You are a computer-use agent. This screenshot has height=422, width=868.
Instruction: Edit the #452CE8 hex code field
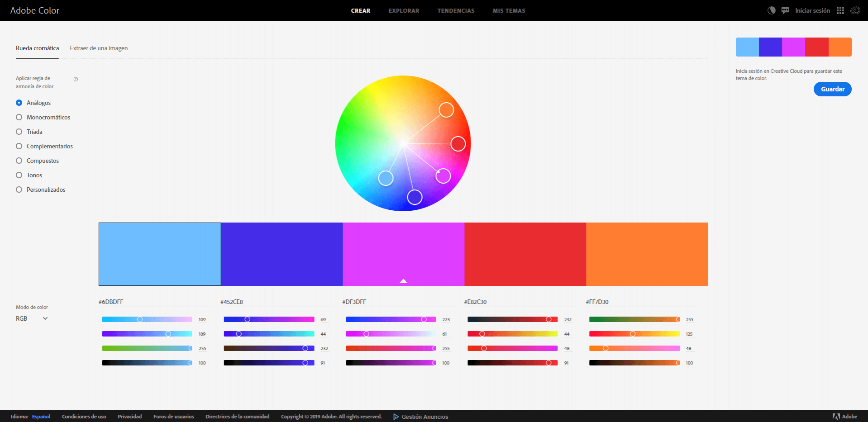277,302
